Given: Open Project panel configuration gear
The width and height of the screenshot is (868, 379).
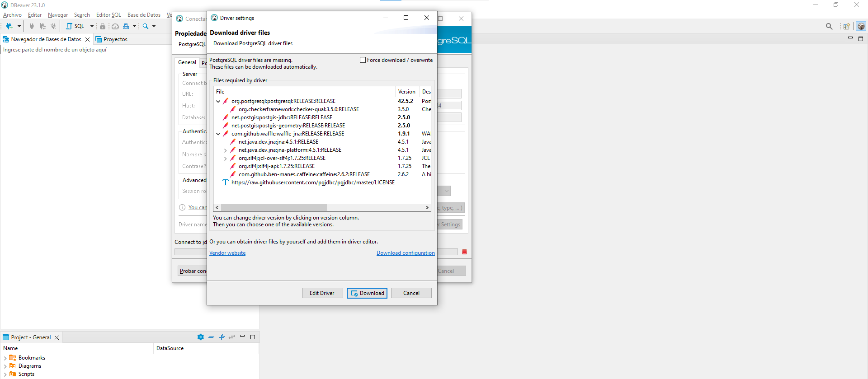Looking at the screenshot, I should tap(201, 337).
